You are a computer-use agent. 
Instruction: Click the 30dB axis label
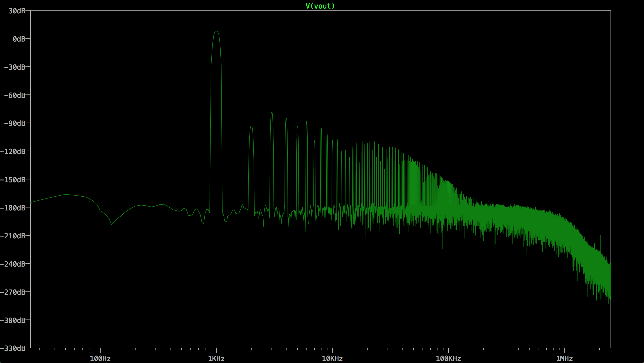[x=17, y=11]
